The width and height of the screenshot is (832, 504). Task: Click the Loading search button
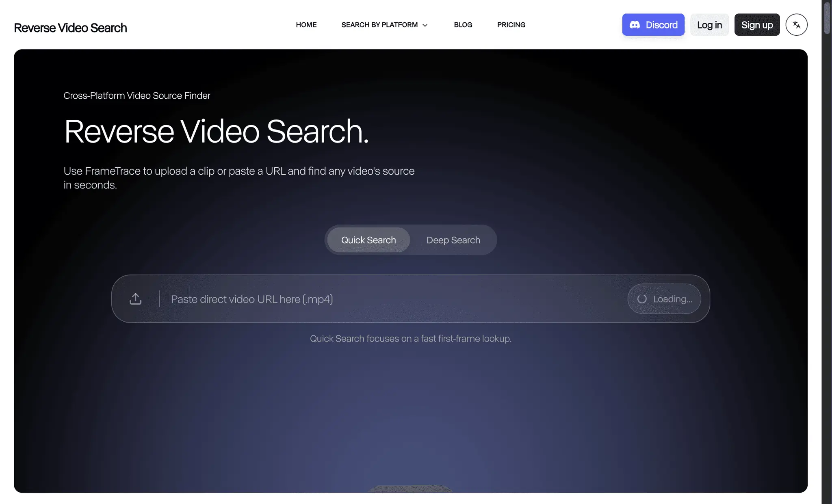click(x=664, y=299)
